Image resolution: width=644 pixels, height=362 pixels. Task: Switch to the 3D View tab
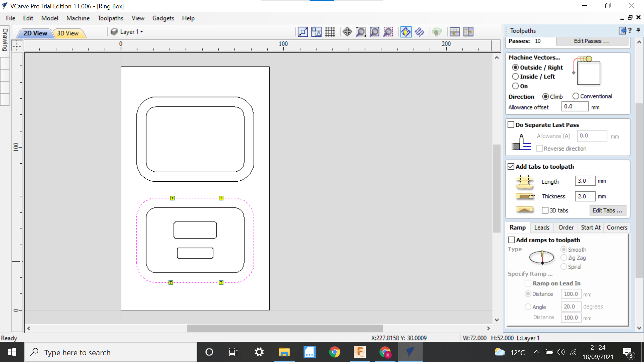pyautogui.click(x=68, y=33)
